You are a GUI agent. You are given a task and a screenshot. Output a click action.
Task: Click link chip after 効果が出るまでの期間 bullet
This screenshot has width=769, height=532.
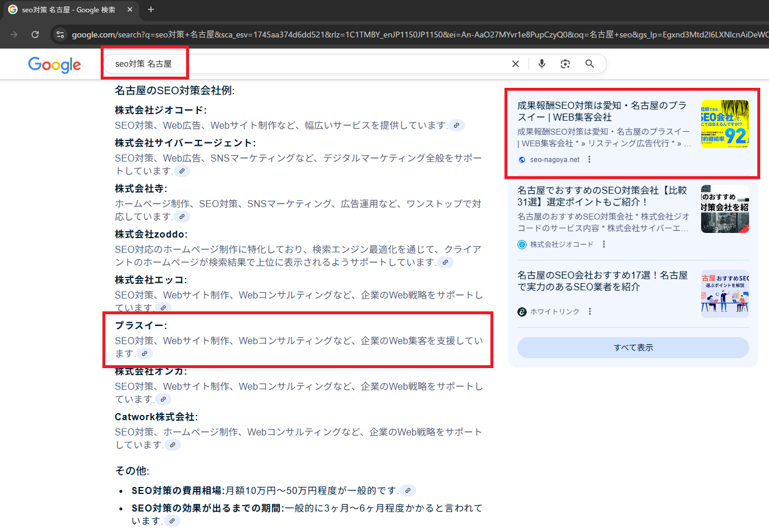point(172,521)
